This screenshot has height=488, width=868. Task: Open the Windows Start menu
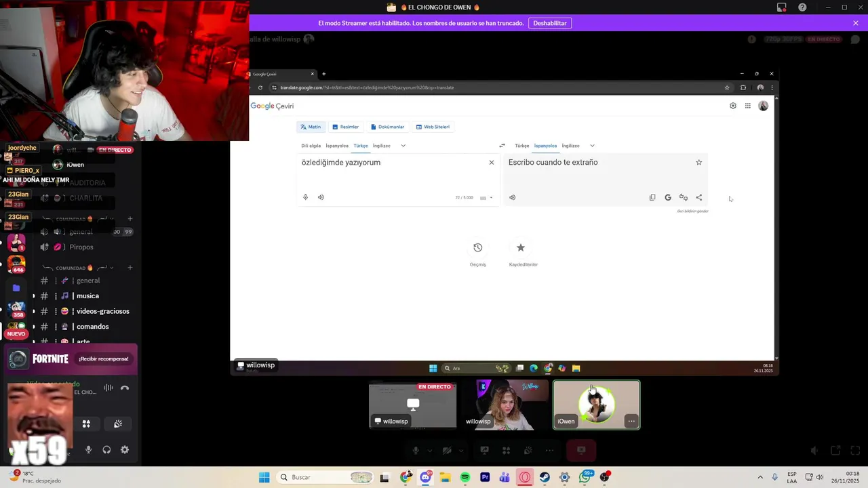264,477
